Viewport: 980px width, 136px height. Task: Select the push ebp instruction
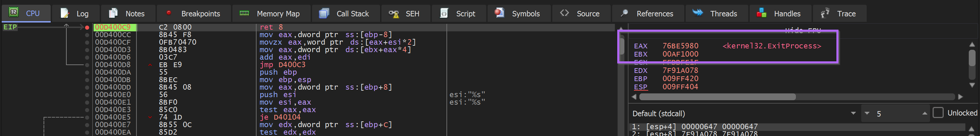click(x=278, y=72)
